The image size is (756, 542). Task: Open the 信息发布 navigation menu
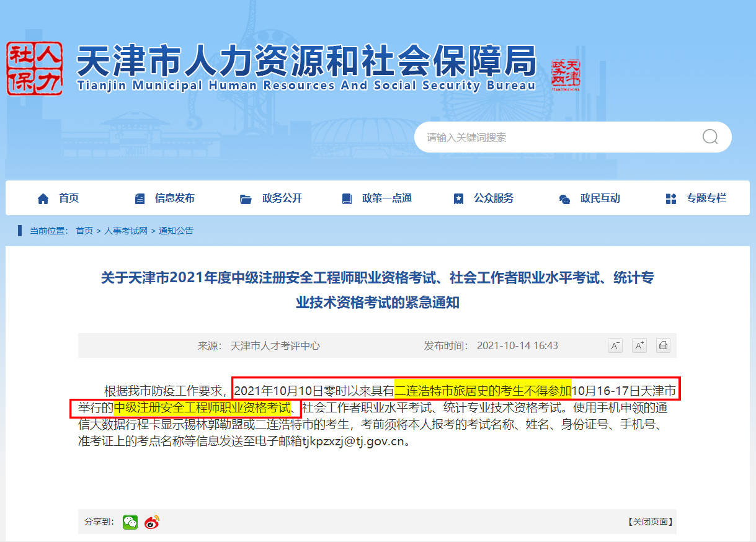pos(175,198)
